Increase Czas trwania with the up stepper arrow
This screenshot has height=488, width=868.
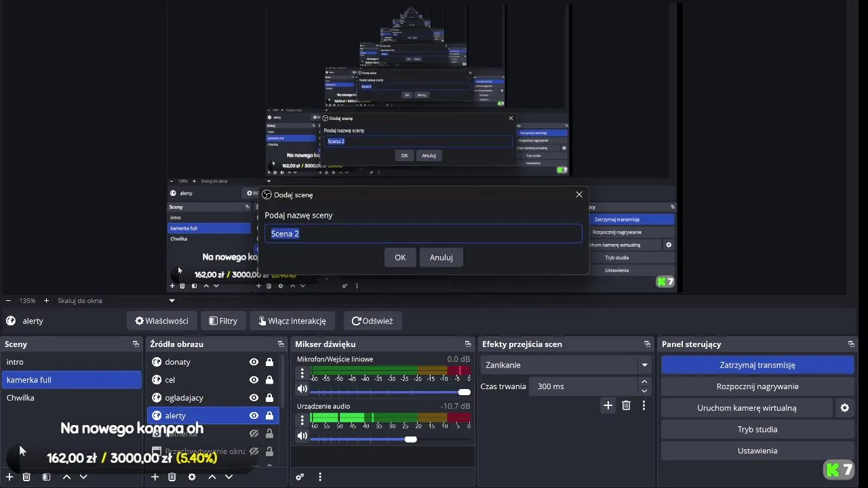click(x=644, y=382)
